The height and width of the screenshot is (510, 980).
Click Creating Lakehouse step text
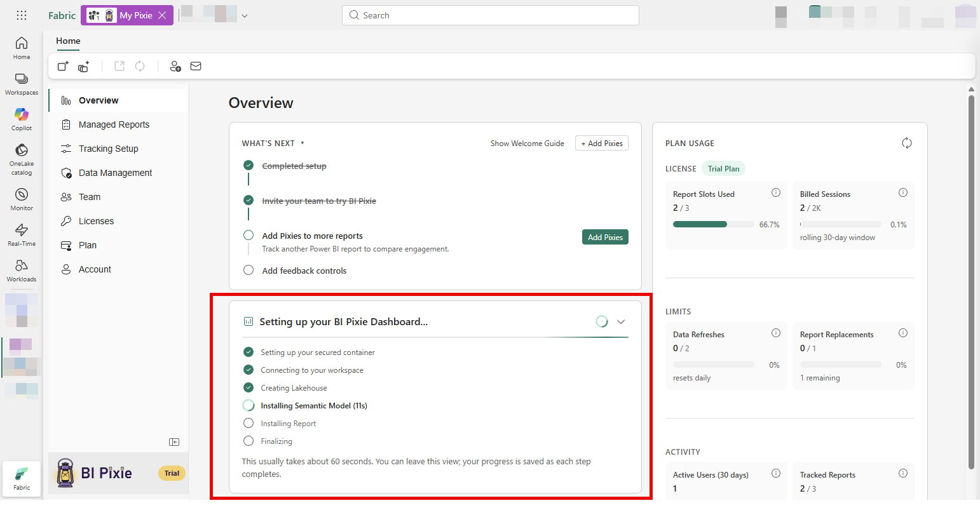(x=294, y=388)
